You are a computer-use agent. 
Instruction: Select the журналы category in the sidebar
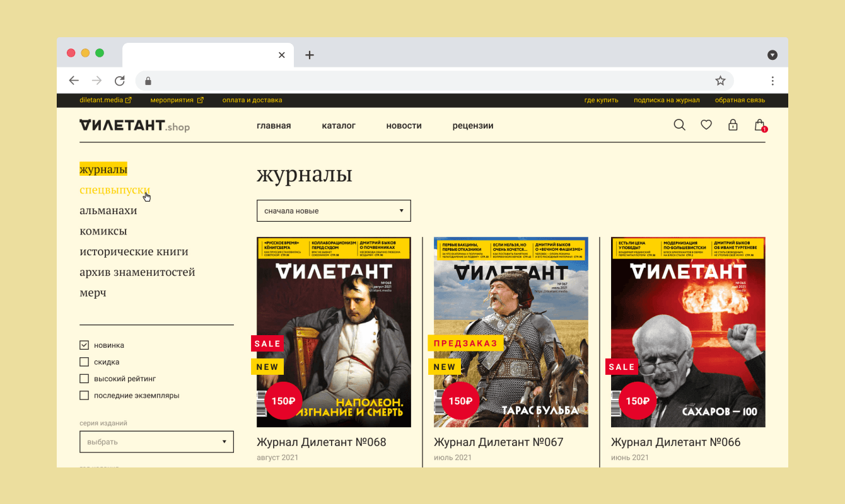pyautogui.click(x=103, y=169)
